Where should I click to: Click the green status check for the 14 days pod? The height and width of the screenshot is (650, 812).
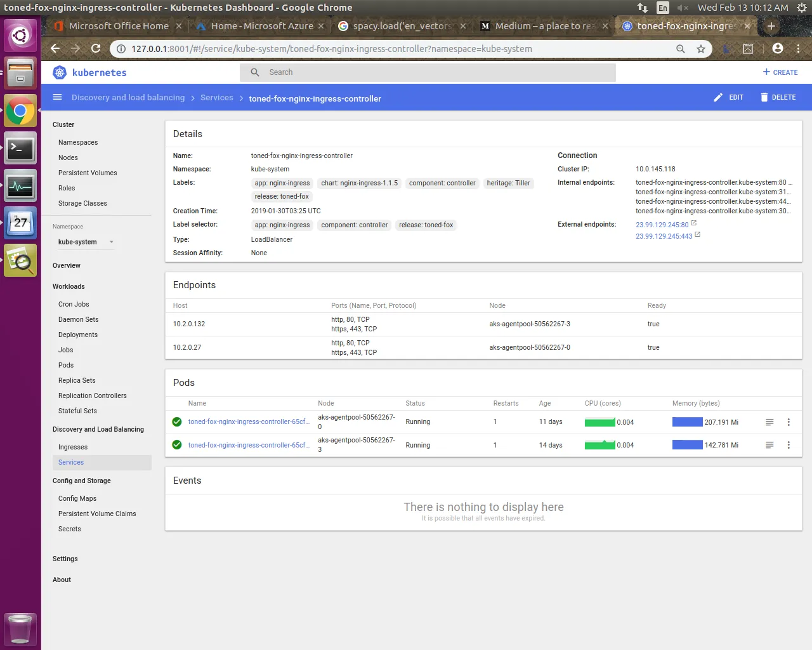pyautogui.click(x=177, y=445)
